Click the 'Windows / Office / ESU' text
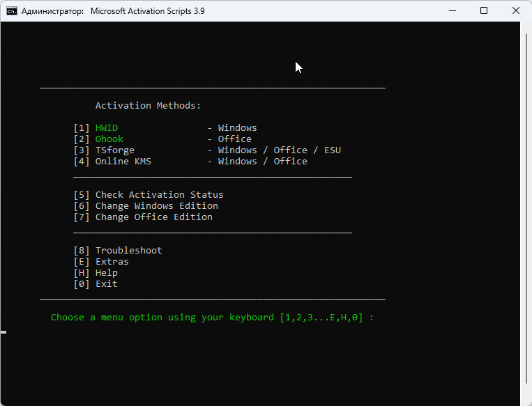Viewport: 532px width, 406px height. (279, 150)
